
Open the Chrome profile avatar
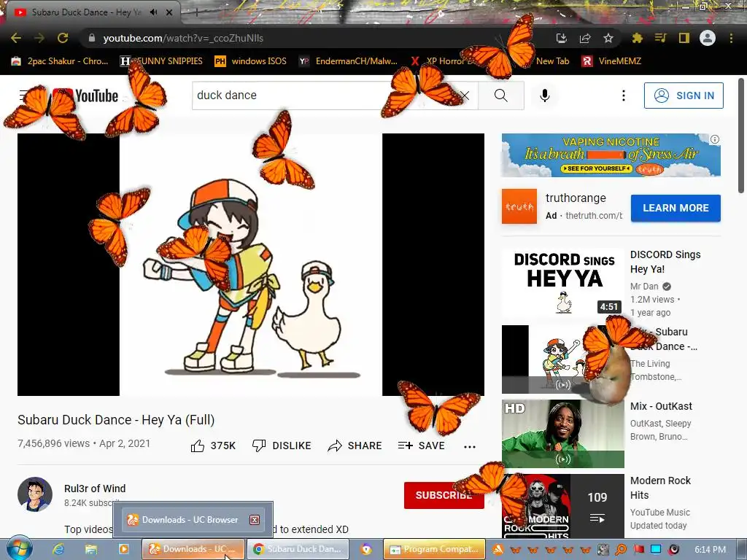click(708, 38)
